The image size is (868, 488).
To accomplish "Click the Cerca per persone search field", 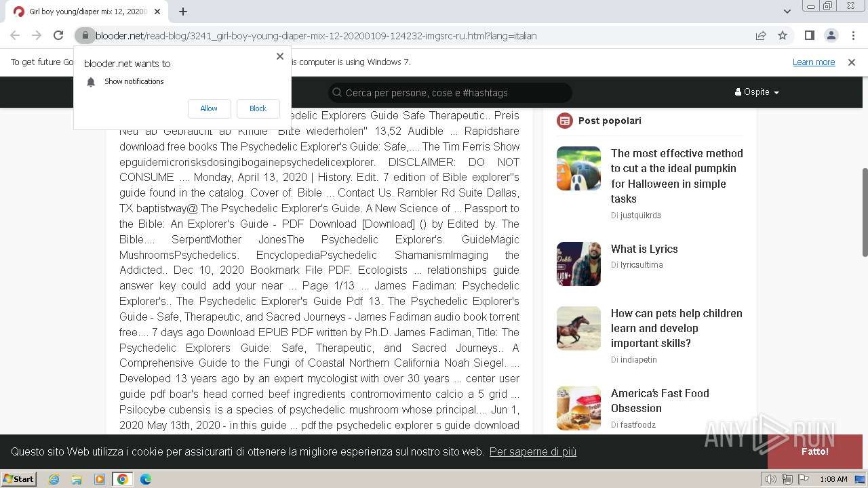I will tap(450, 93).
